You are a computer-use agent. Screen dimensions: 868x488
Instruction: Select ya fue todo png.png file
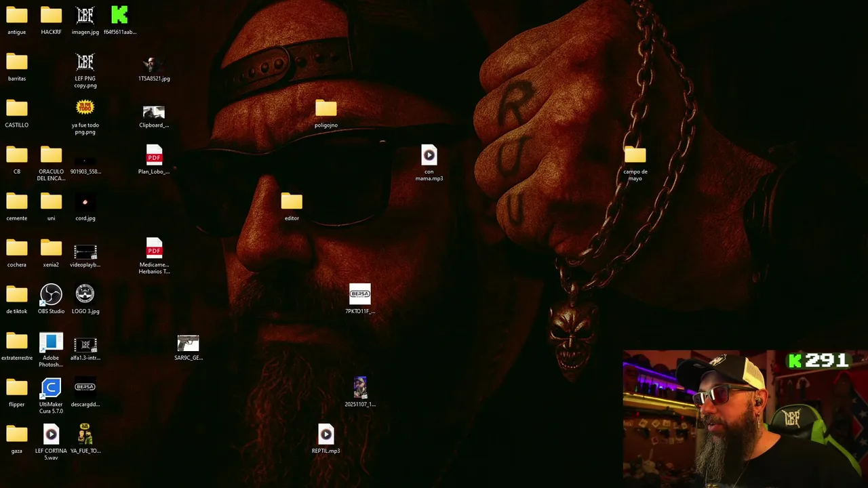click(x=85, y=108)
